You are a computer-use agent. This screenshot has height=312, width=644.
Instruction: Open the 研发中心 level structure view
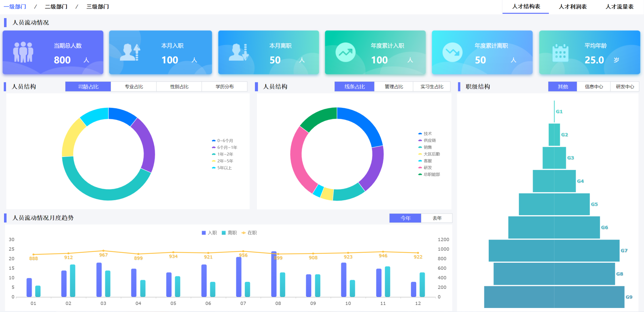625,86
